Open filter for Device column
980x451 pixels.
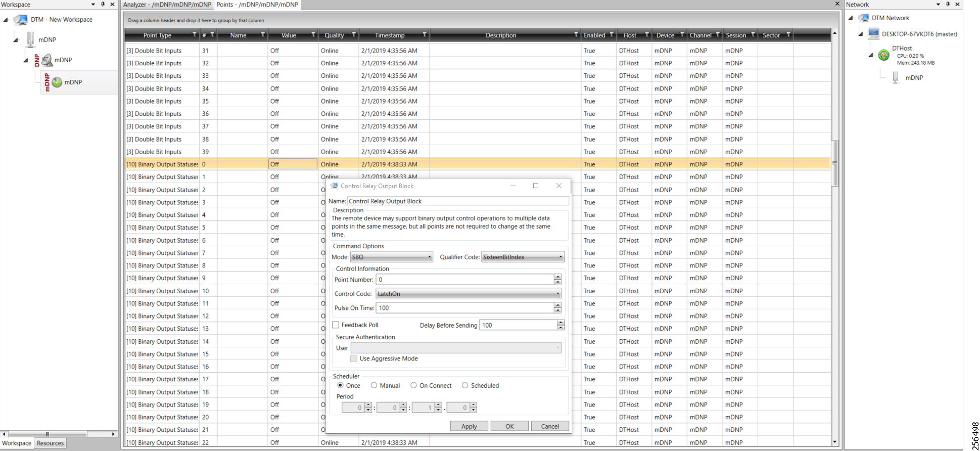click(682, 35)
